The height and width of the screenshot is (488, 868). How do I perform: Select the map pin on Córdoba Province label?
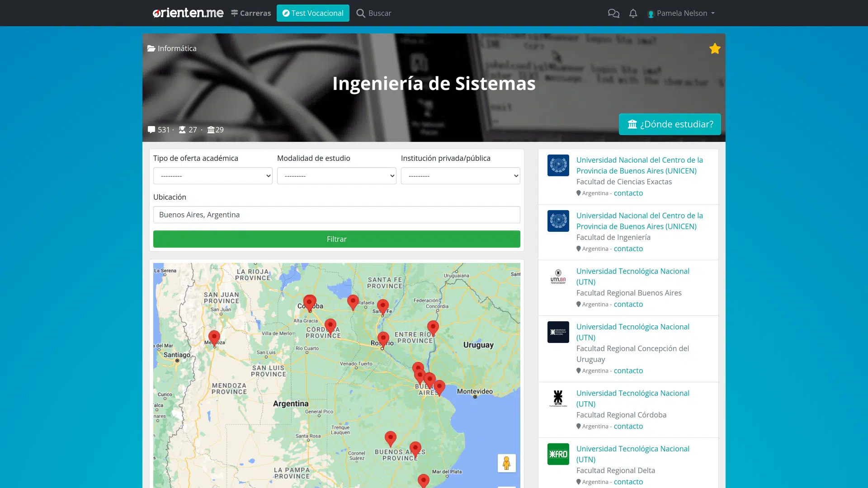click(x=330, y=327)
